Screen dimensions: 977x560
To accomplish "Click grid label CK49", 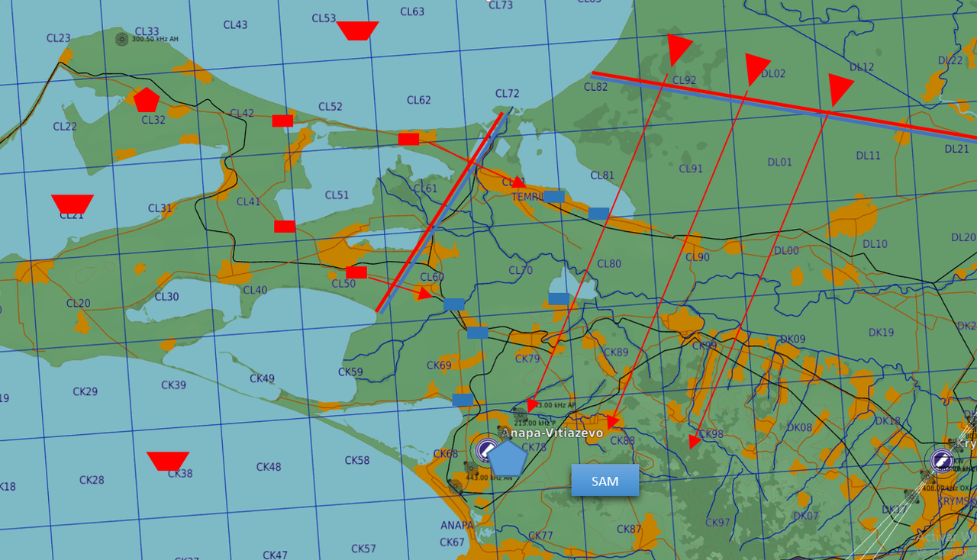I will click(262, 378).
